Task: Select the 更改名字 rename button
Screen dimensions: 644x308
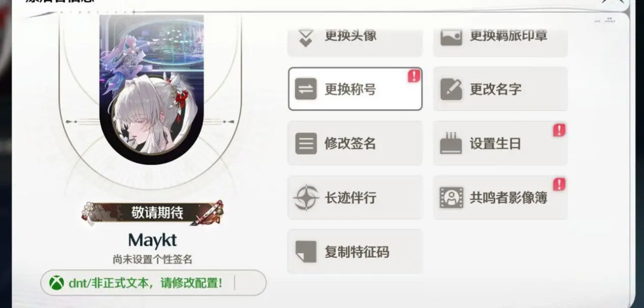Action: point(500,89)
